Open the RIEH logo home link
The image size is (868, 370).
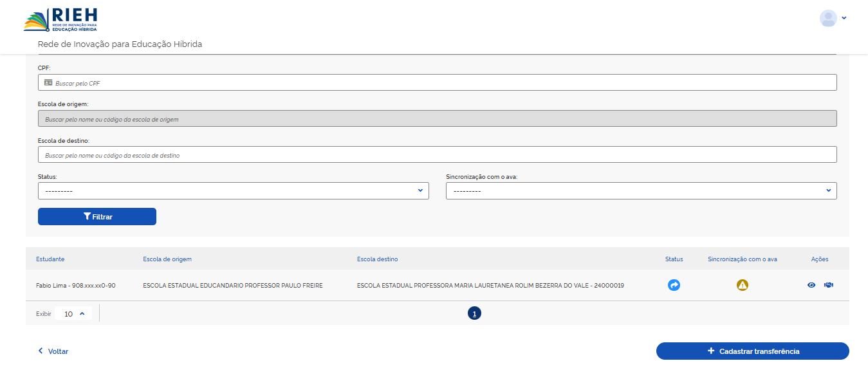(61, 19)
